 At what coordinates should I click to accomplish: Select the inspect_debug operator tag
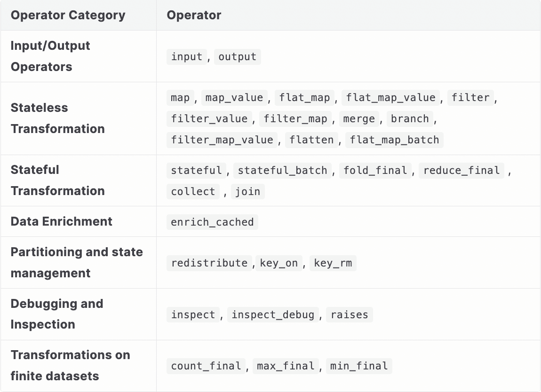(x=273, y=314)
